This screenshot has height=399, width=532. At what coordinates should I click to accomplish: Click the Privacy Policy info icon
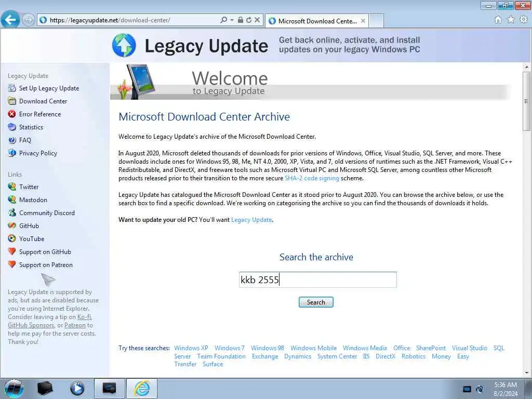(12, 153)
